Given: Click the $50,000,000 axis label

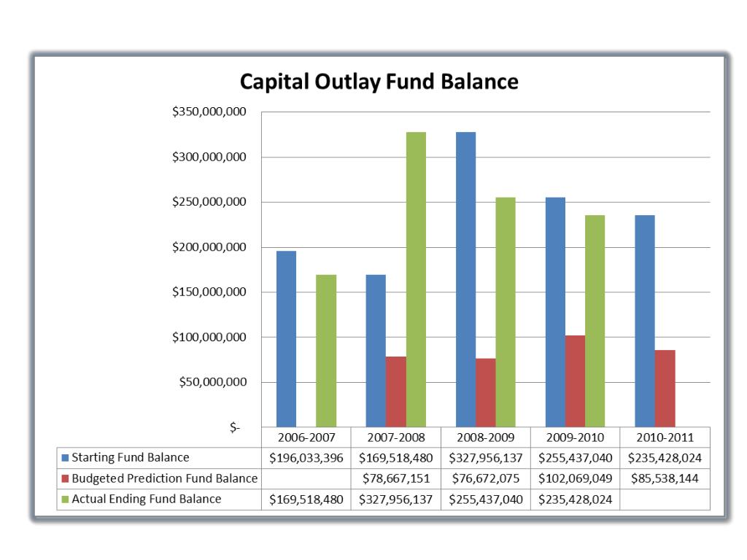Looking at the screenshot, I should coord(213,382).
